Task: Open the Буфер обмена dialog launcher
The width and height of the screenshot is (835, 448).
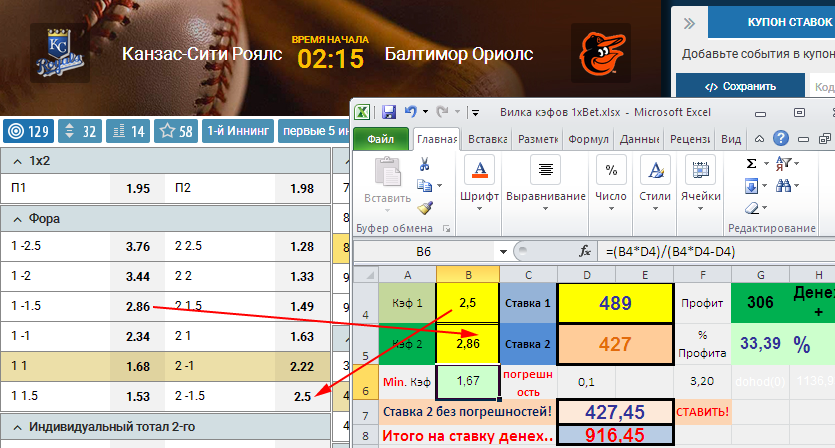Action: click(447, 229)
